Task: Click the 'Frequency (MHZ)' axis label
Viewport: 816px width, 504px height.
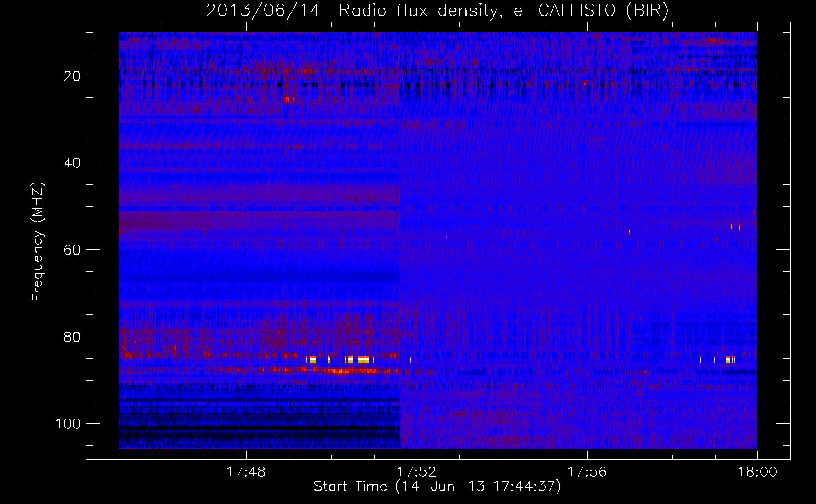Action: coord(38,242)
